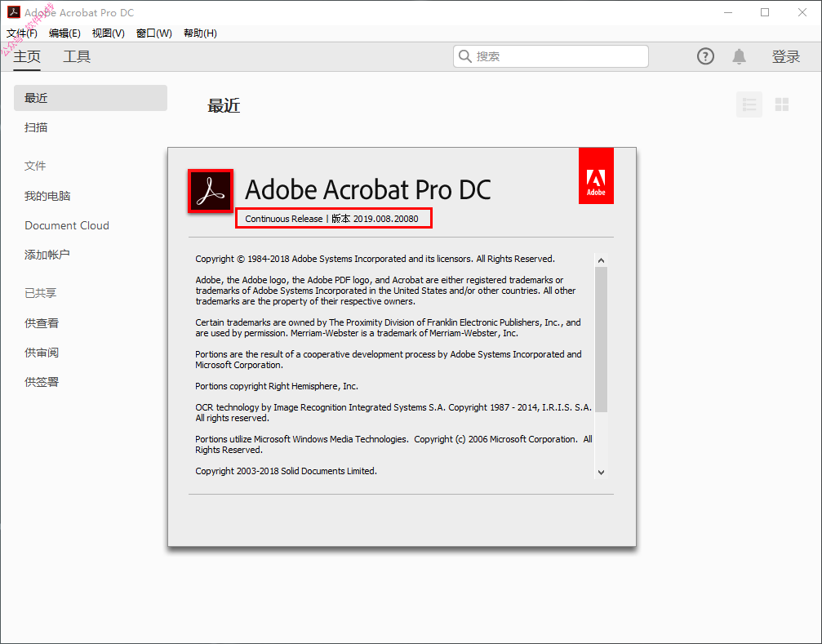Click the About dialog scroll up arrow
The height and width of the screenshot is (644, 822).
[602, 260]
